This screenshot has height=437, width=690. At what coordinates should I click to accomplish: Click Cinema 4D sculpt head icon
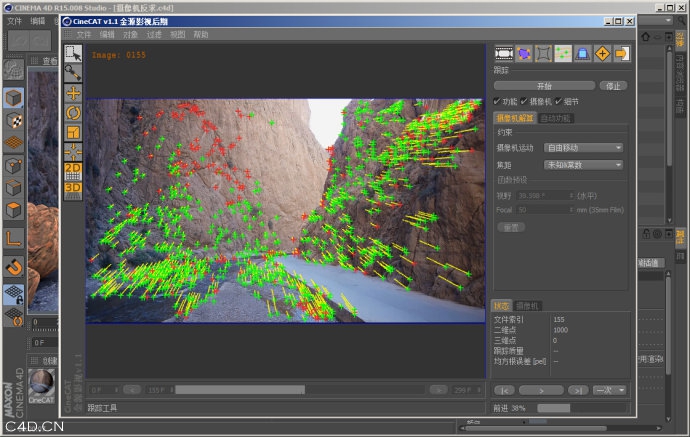click(14, 70)
